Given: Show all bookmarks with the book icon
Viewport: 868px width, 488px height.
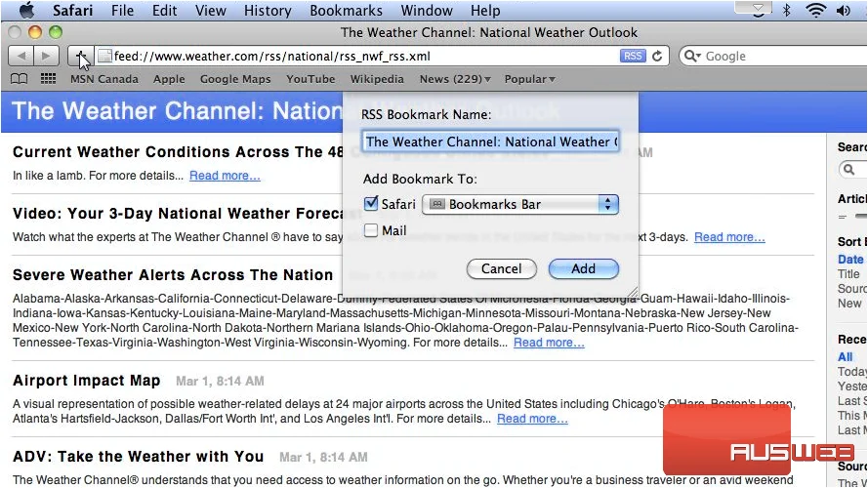Looking at the screenshot, I should click(x=19, y=79).
